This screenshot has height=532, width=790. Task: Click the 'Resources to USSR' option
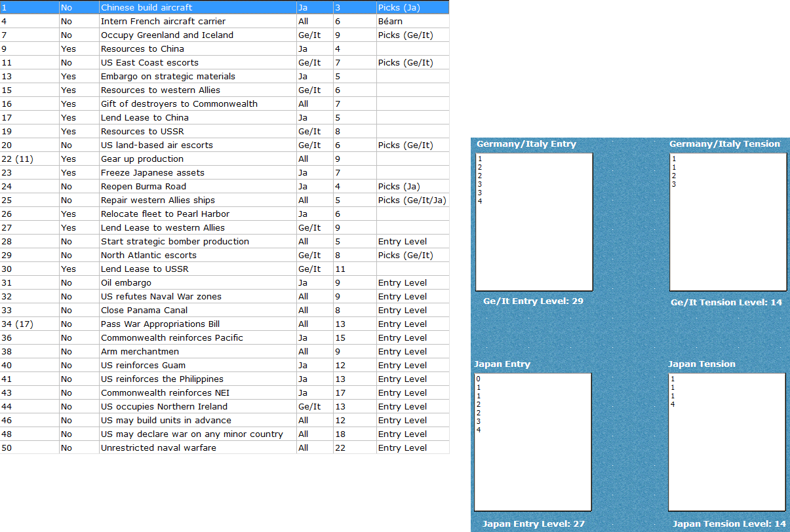[225, 131]
